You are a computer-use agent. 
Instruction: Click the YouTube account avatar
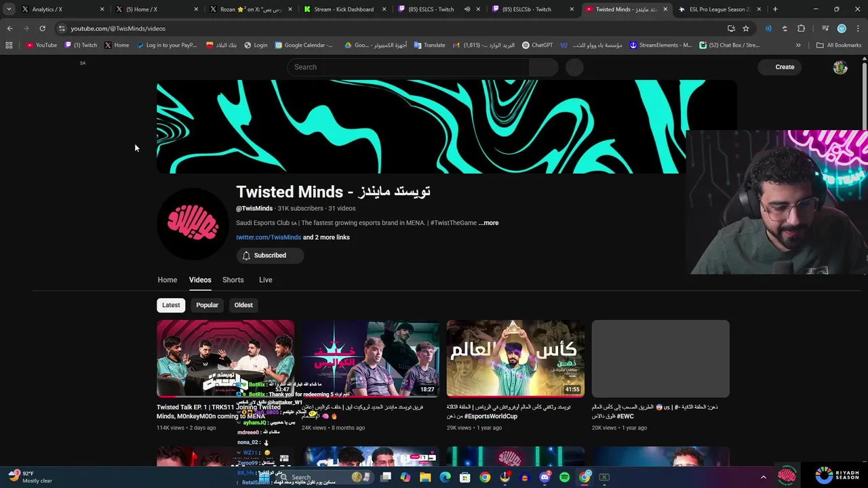click(x=840, y=67)
